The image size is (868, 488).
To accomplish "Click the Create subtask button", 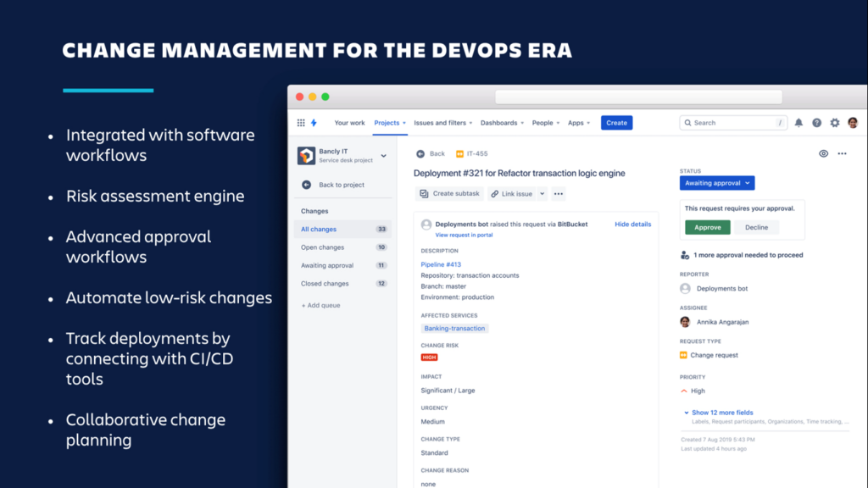I will (449, 194).
